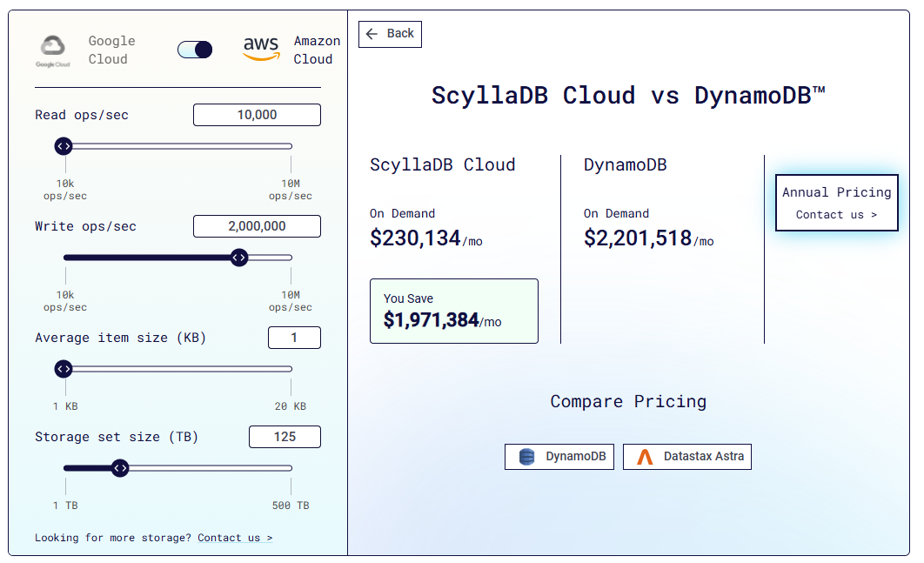
Task: Focus the Average item size input field
Action: [x=295, y=338]
